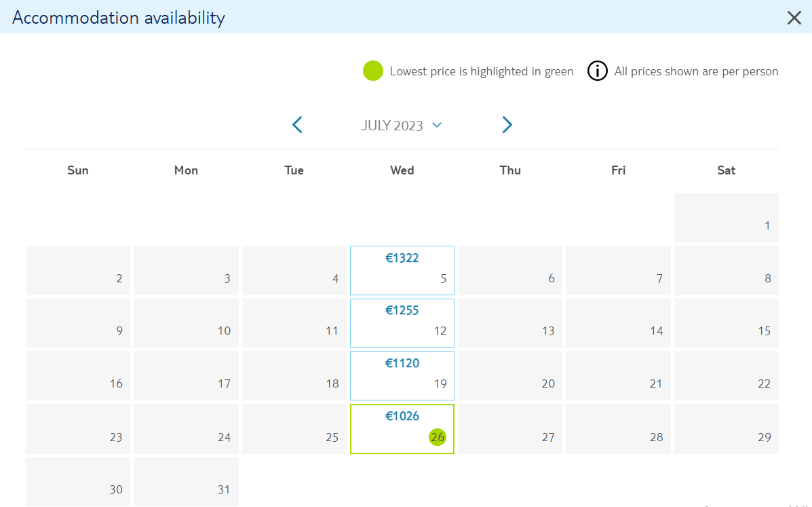Click the unavailable date July 1
Viewport: 812px width, 507px height.
(x=727, y=218)
